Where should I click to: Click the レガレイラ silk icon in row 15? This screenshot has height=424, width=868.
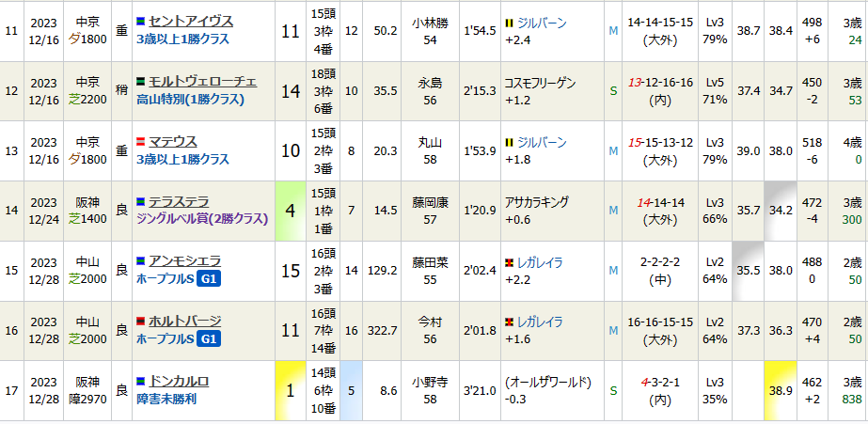(510, 261)
